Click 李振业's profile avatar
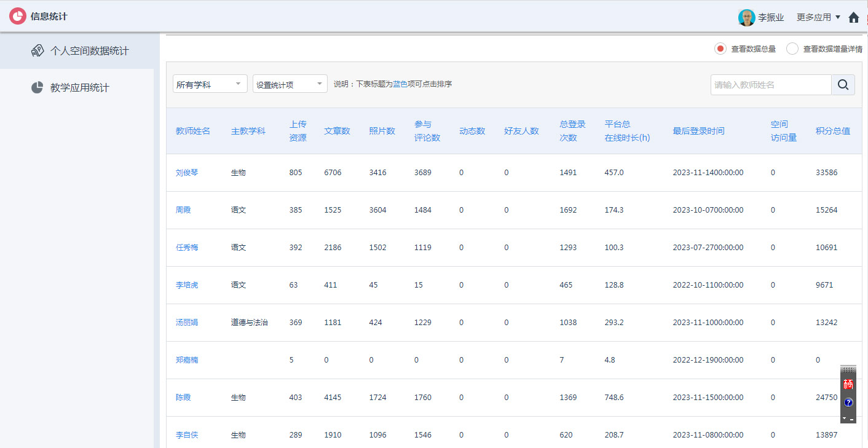This screenshot has height=448, width=868. point(746,17)
